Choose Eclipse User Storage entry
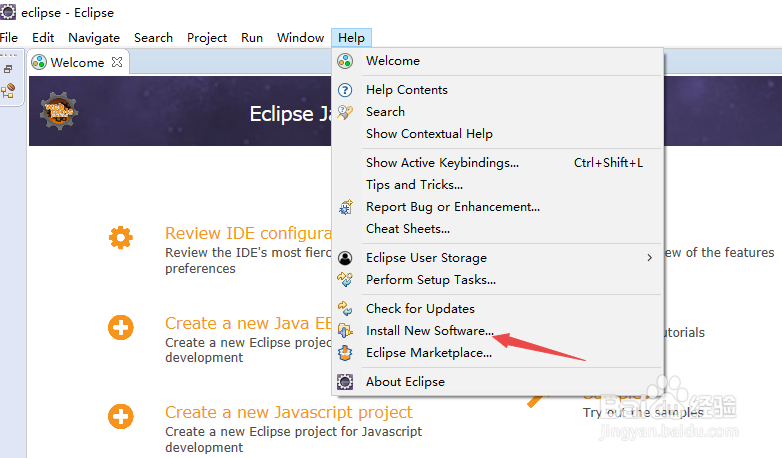This screenshot has height=458, width=782. [498, 257]
